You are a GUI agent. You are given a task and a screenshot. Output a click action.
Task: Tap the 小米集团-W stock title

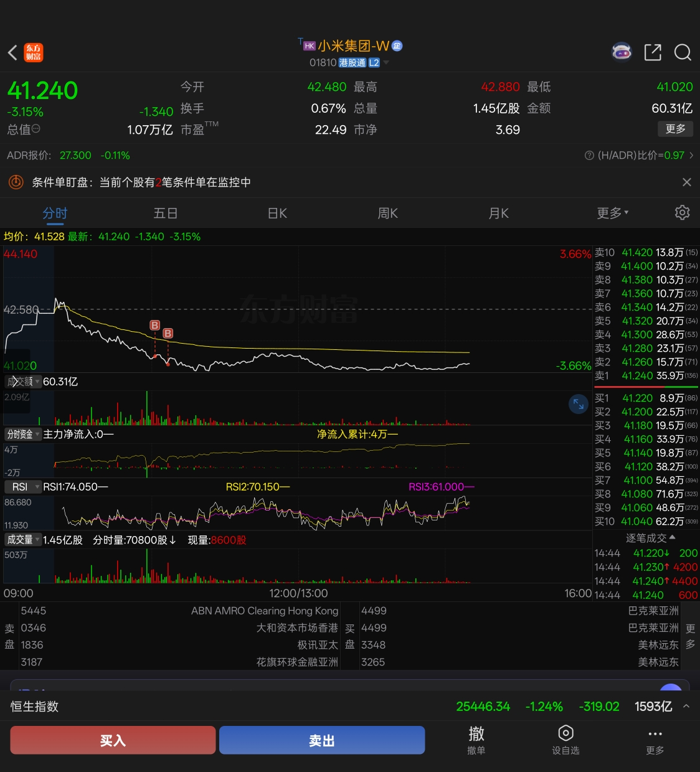353,46
